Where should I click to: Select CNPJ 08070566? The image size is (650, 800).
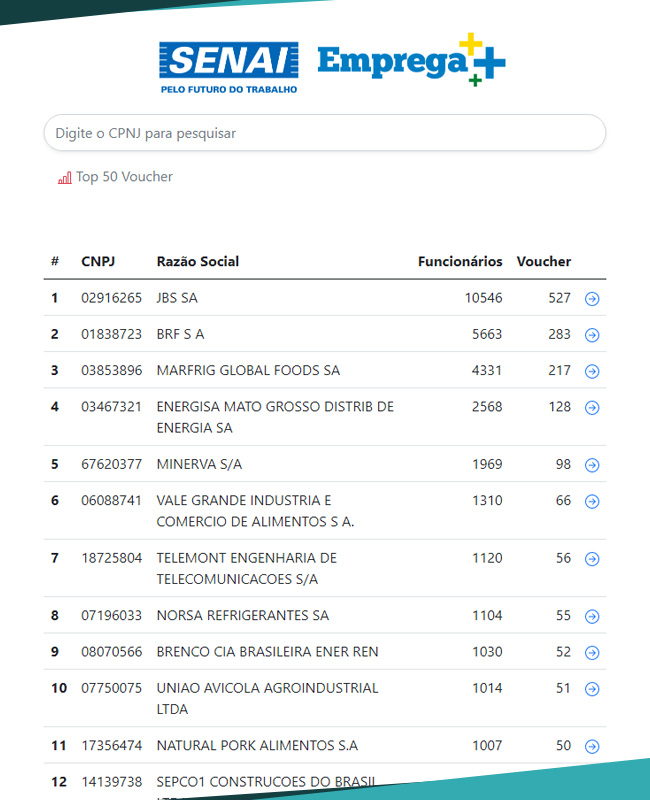pyautogui.click(x=112, y=652)
